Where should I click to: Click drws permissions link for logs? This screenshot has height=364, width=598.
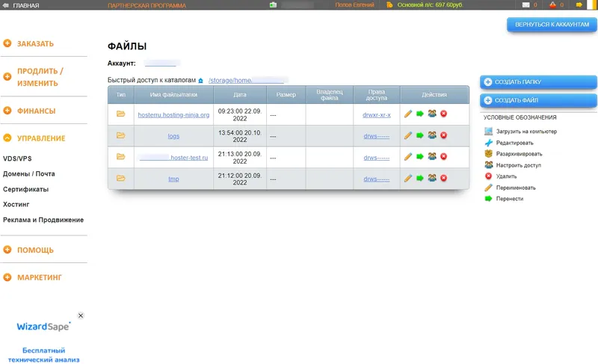[x=377, y=136]
